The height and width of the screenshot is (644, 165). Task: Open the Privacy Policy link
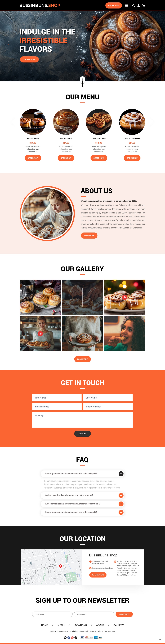pos(96,631)
